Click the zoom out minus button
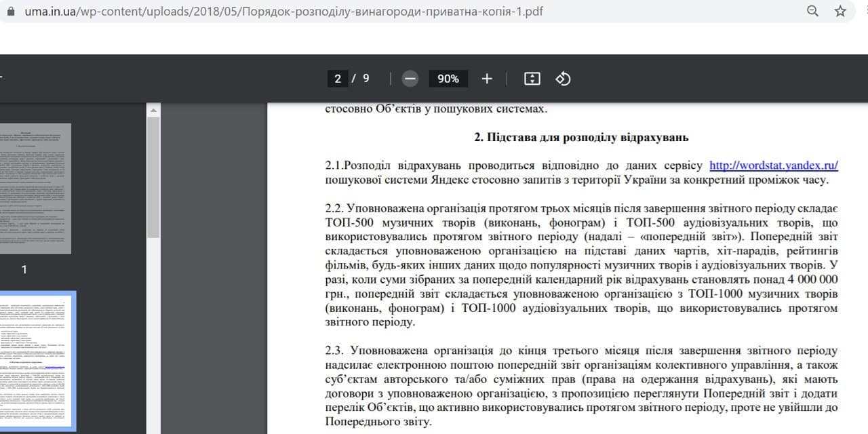The width and height of the screenshot is (868, 434). coord(410,79)
